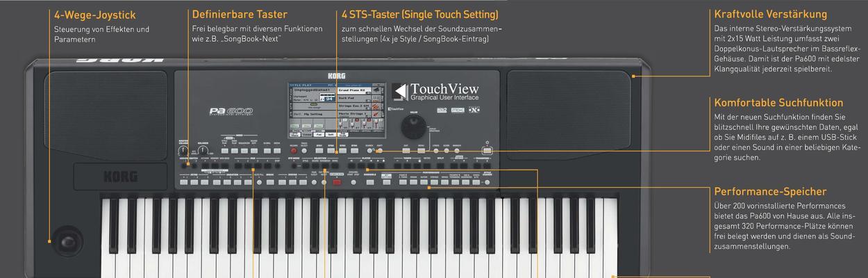The image size is (868, 278).
Task: Open Sound Edit mode button
Action: pyautogui.click(x=254, y=151)
